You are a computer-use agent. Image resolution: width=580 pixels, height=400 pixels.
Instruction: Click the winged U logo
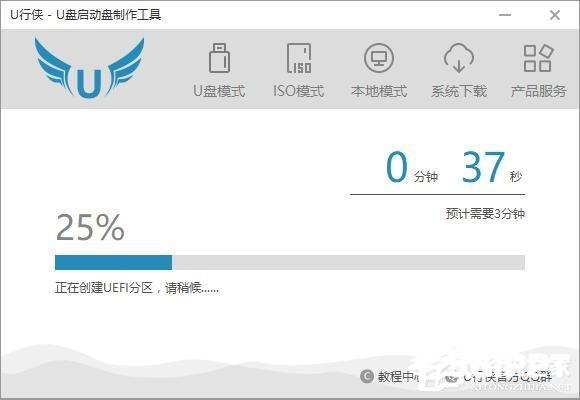tap(89, 68)
